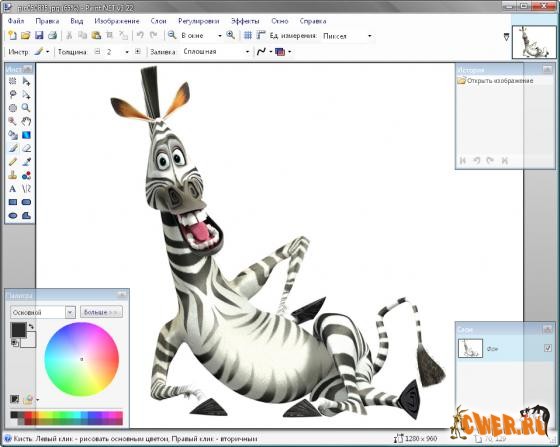
Task: Select the Ellipse shape tool
Action: click(x=12, y=216)
